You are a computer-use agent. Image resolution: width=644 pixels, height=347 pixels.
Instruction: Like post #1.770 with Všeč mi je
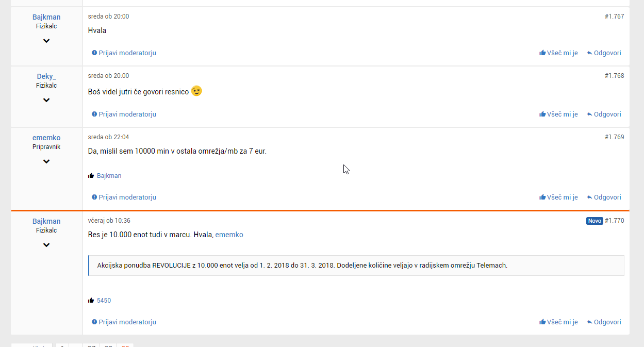(x=558, y=322)
